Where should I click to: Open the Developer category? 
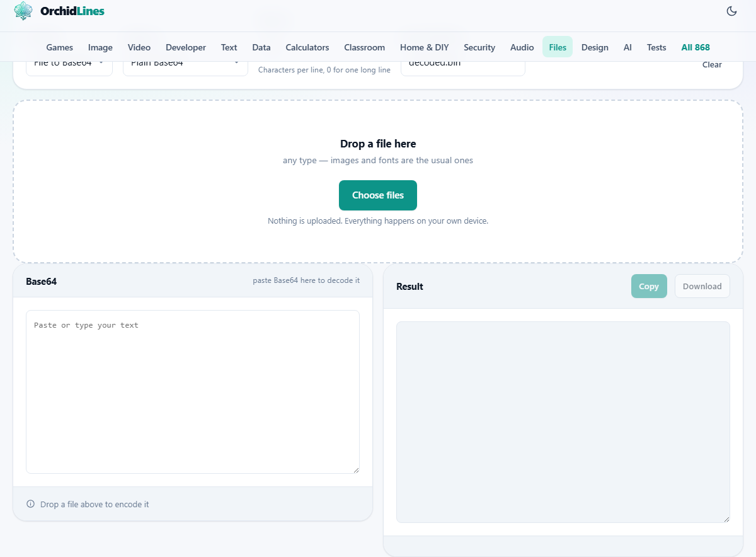(186, 47)
